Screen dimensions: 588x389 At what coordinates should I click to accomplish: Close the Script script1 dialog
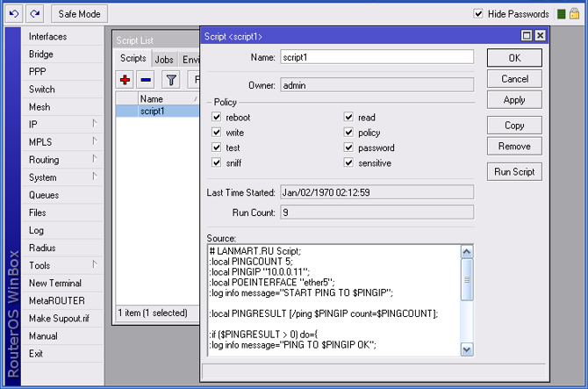541,36
